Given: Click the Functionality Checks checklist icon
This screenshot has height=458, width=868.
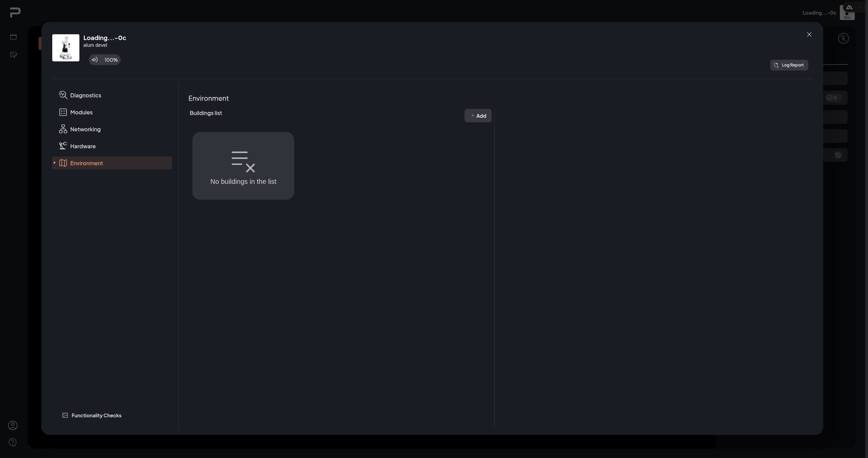Looking at the screenshot, I should (x=65, y=415).
